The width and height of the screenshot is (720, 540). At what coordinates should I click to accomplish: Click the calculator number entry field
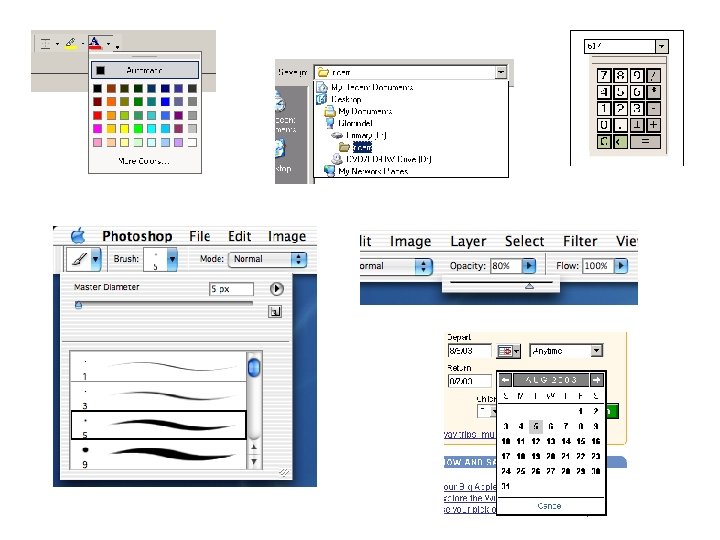[x=620, y=46]
